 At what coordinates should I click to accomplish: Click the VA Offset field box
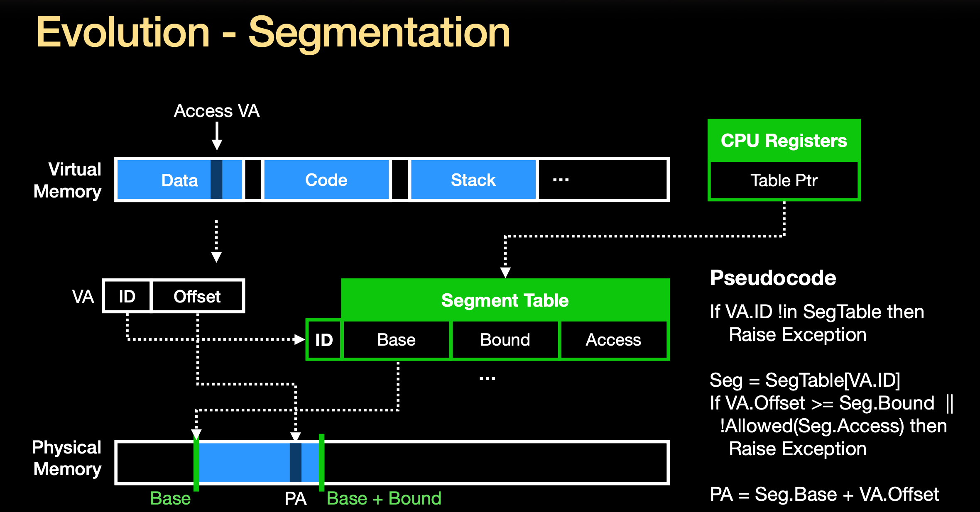click(x=197, y=296)
